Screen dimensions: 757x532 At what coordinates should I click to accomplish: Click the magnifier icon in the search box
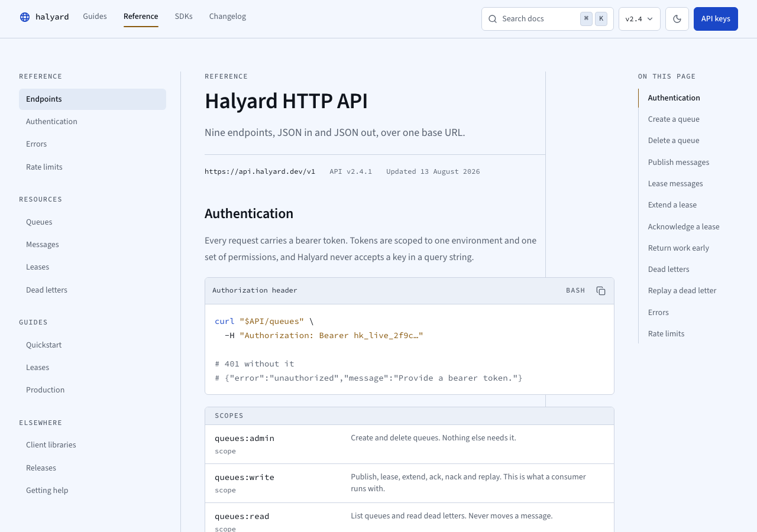tap(493, 19)
